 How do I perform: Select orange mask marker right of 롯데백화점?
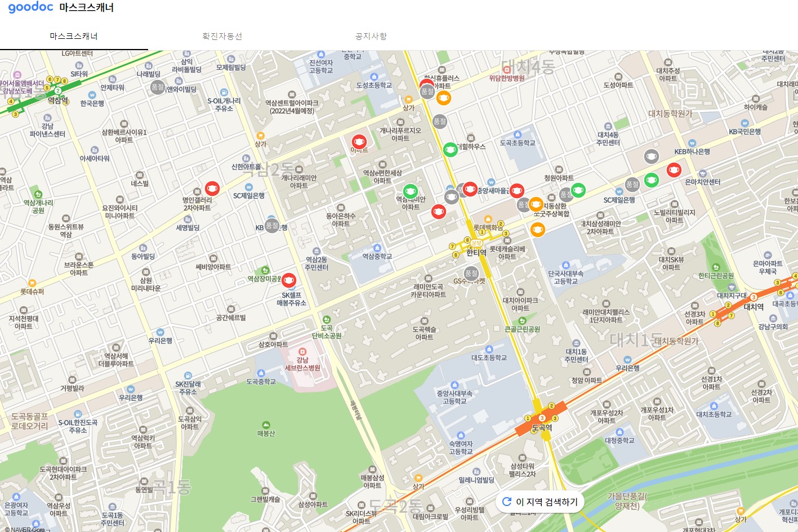(538, 229)
